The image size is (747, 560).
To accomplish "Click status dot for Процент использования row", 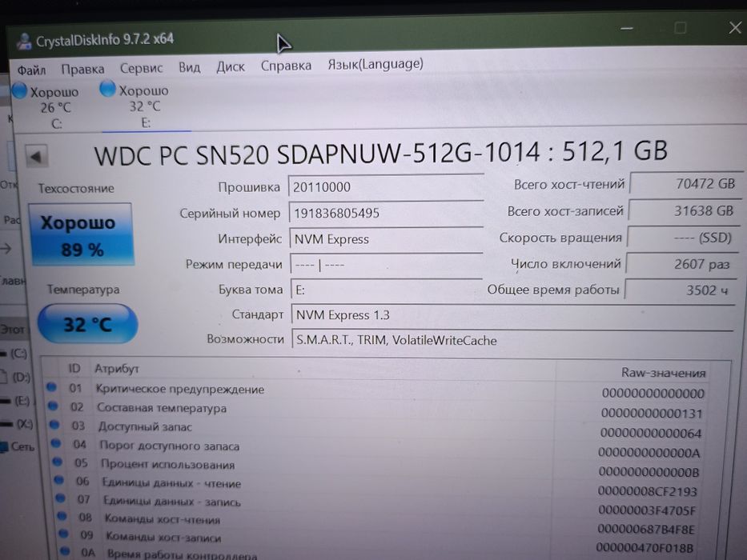I will (x=57, y=462).
